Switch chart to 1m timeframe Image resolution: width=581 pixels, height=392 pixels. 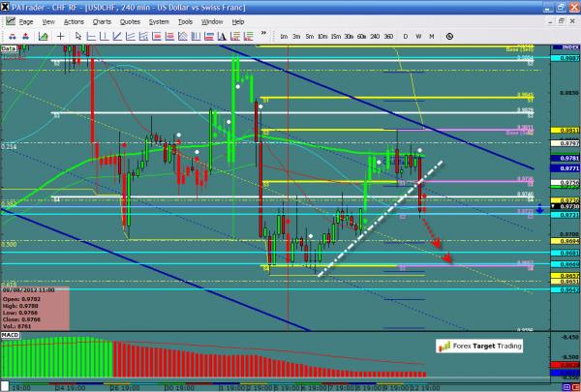[285, 37]
